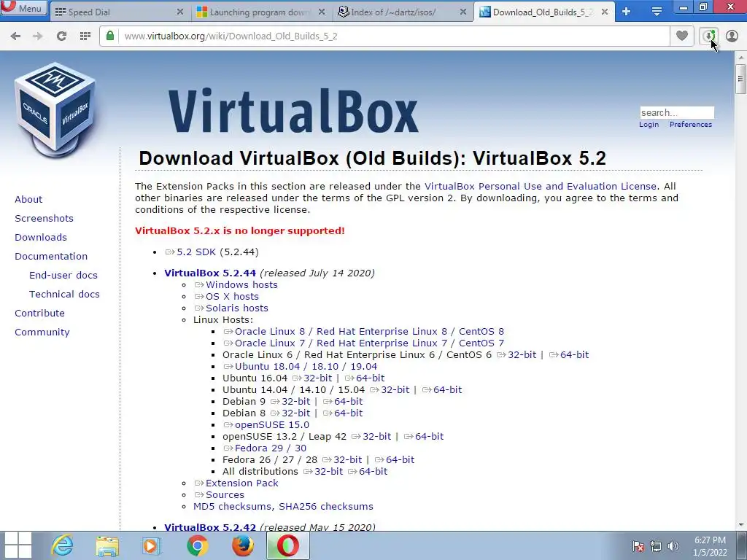Download OS X hosts package

pyautogui.click(x=226, y=296)
